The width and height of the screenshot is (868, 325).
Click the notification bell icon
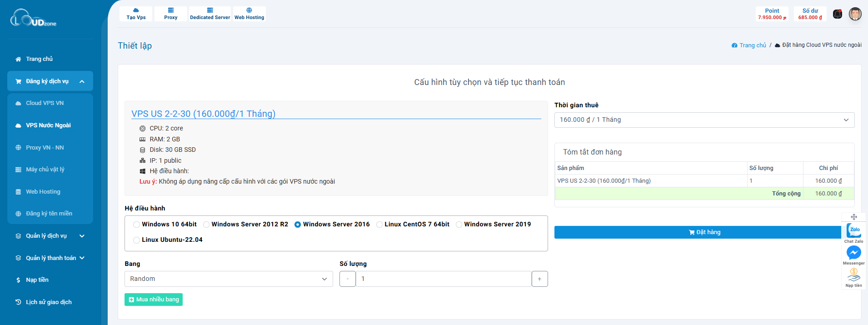(837, 14)
